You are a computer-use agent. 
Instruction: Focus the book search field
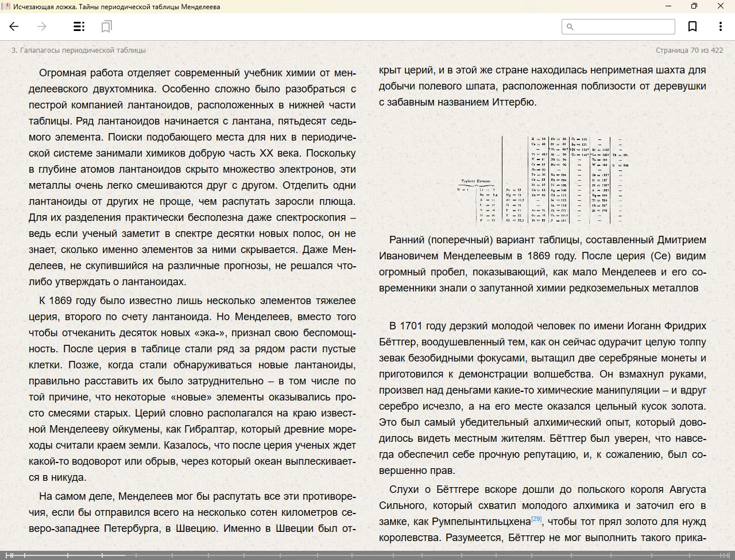[624, 26]
